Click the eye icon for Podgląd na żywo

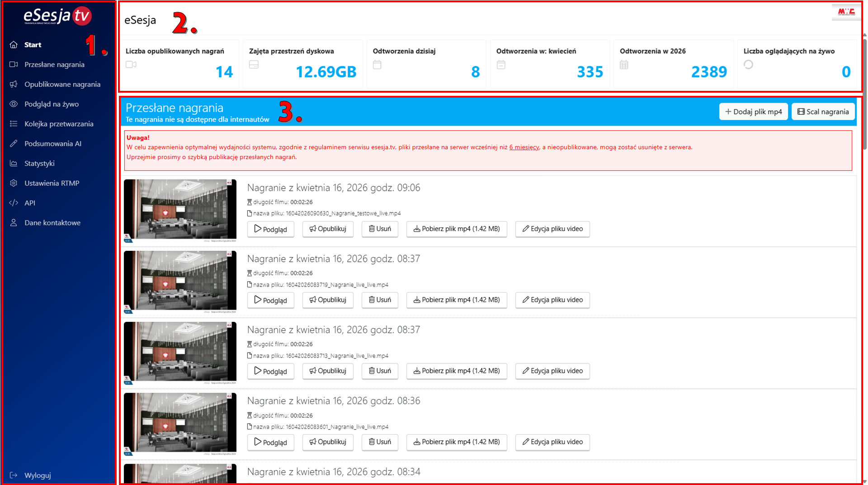coord(14,104)
